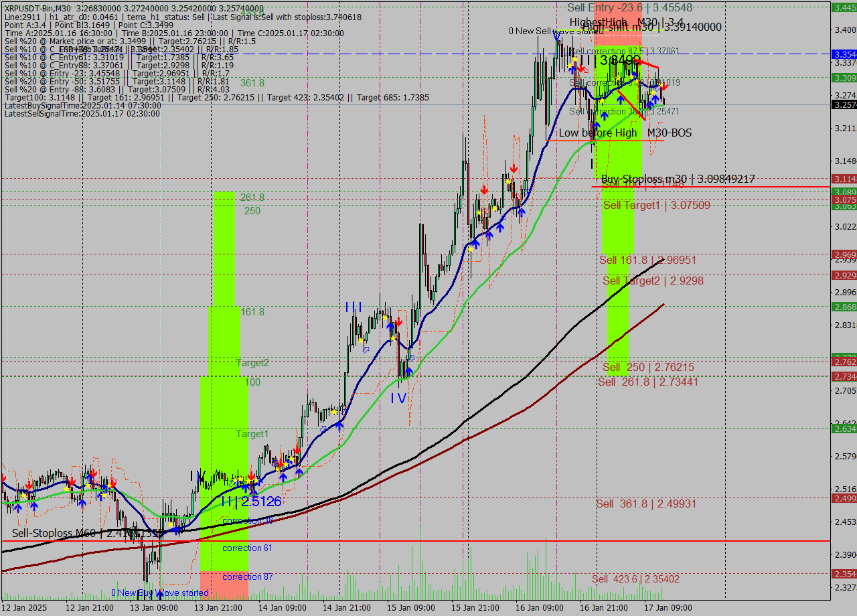The width and height of the screenshot is (857, 616).
Task: Click the red 2.734 price axis tag
Action: tap(844, 376)
